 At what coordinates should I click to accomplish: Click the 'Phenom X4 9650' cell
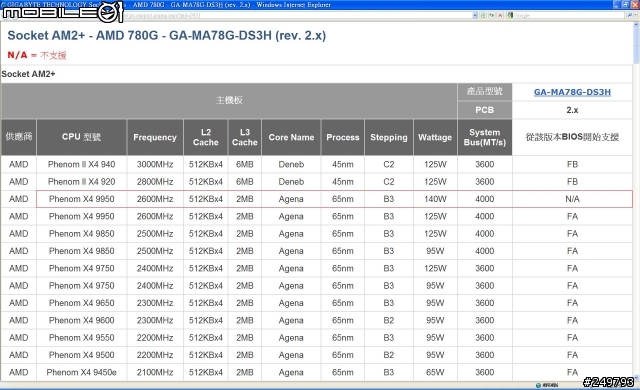pos(81,303)
